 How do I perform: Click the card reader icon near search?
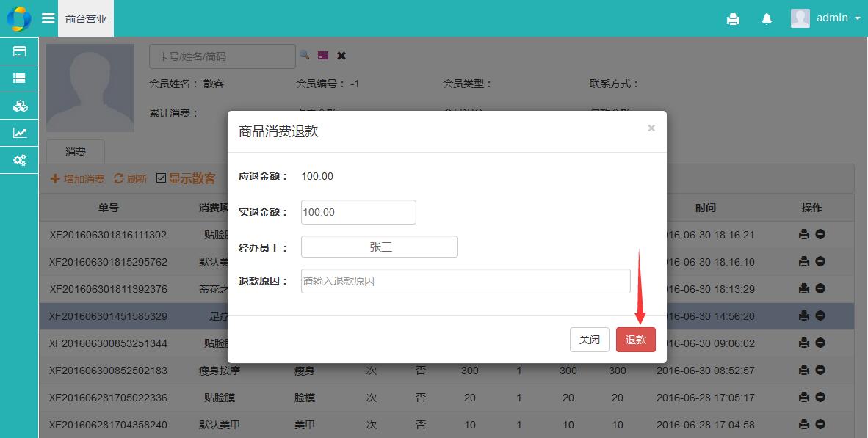[323, 55]
